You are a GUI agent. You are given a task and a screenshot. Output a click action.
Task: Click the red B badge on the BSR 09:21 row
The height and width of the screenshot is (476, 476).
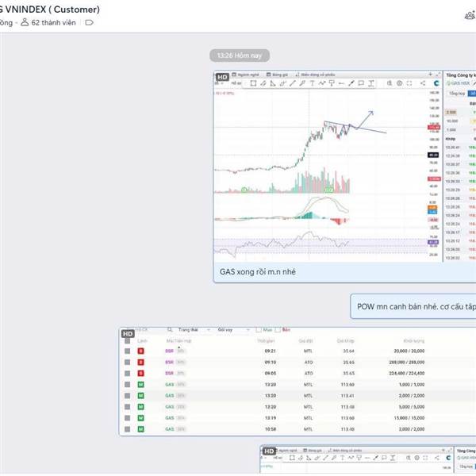click(x=140, y=351)
